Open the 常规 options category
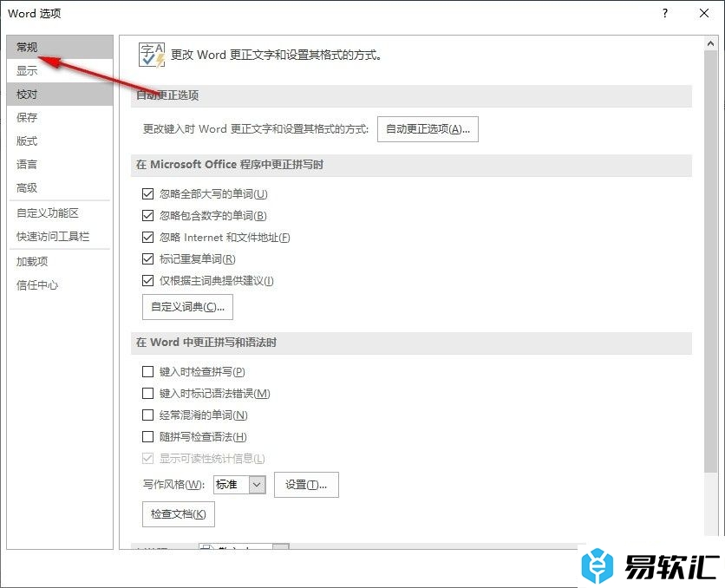 [60, 47]
